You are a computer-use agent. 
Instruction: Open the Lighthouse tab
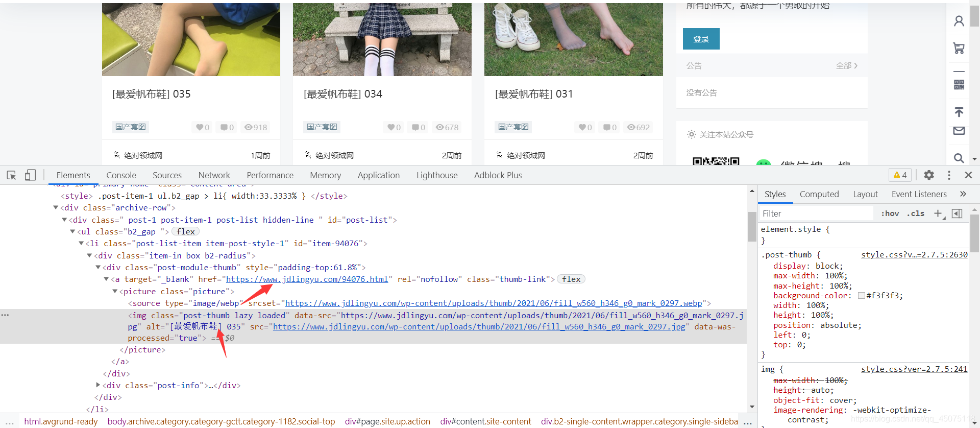click(x=437, y=175)
